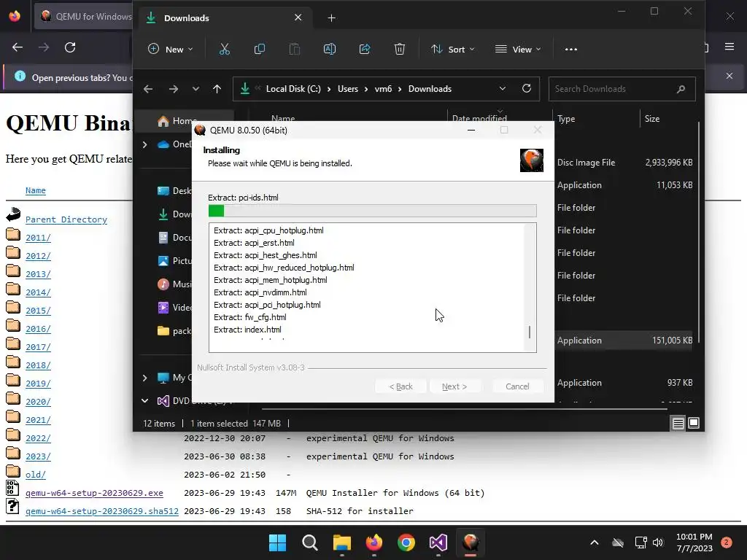
Task: Open Windows Start menu
Action: 277,542
